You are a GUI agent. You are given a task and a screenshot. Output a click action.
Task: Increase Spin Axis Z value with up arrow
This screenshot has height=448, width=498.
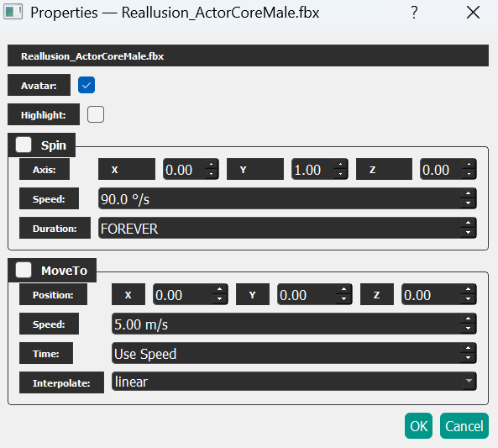coord(469,165)
